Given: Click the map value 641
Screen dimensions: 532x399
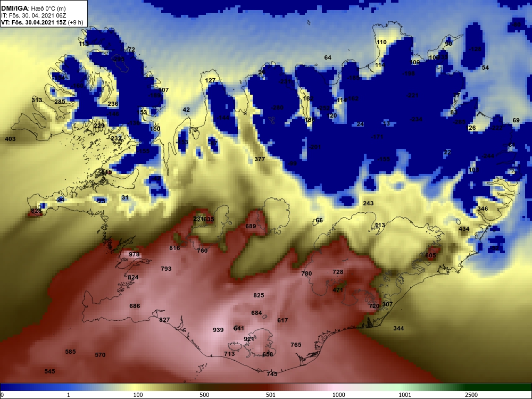Looking at the screenshot, I should point(239,328).
